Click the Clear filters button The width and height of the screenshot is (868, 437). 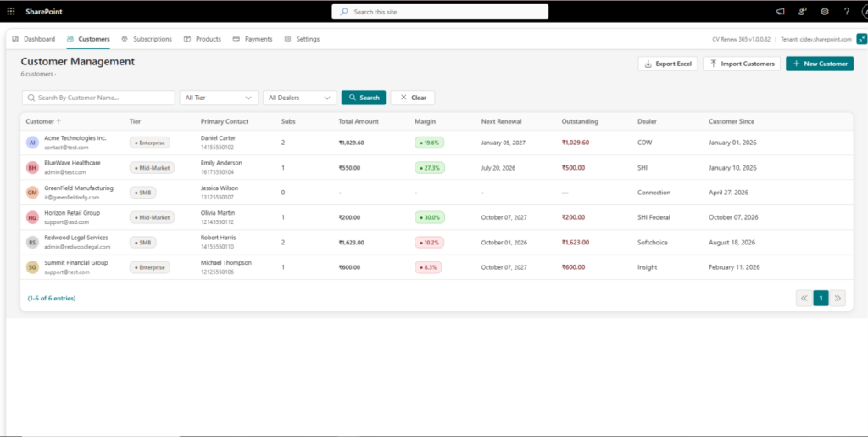tap(413, 98)
